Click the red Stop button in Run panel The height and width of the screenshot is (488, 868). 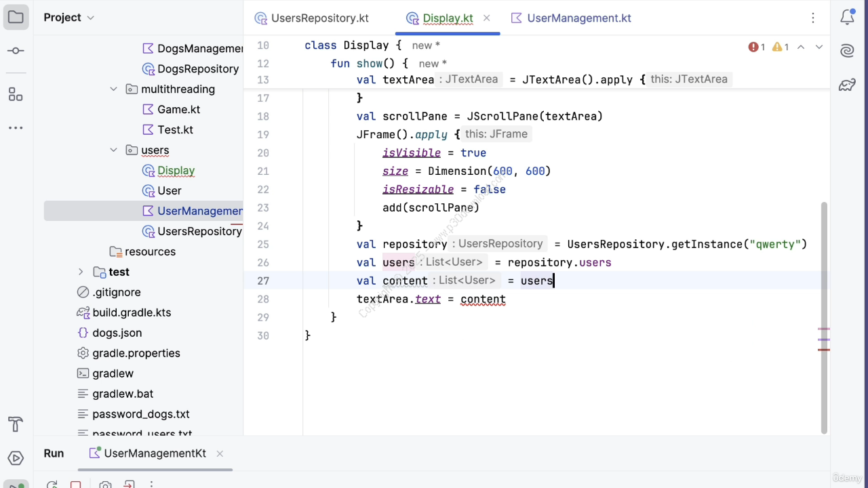pos(76,485)
